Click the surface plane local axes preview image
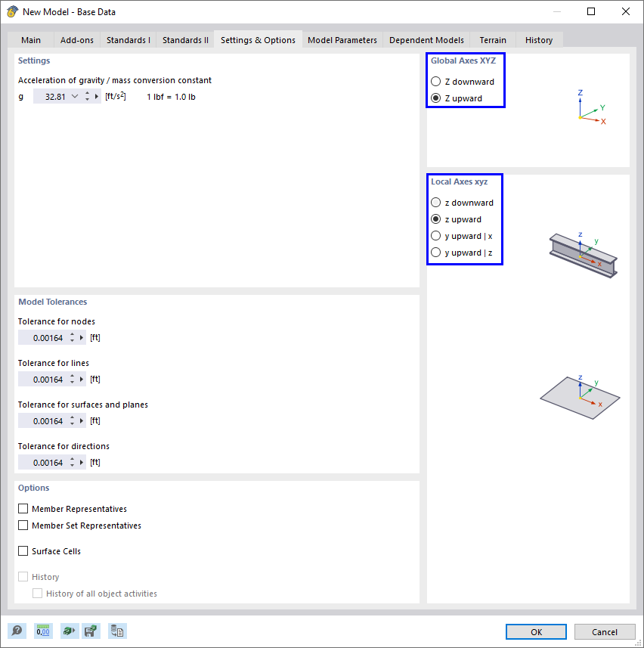644x648 pixels. click(580, 397)
